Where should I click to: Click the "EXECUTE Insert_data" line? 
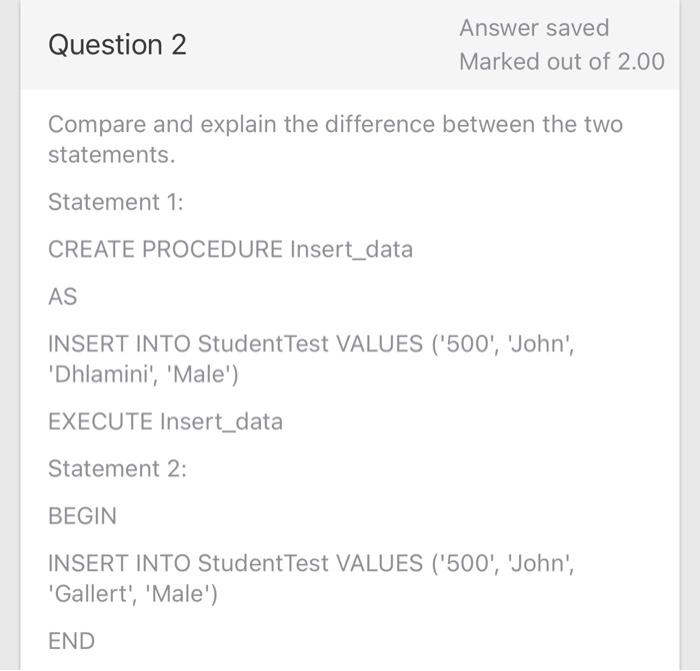click(165, 422)
